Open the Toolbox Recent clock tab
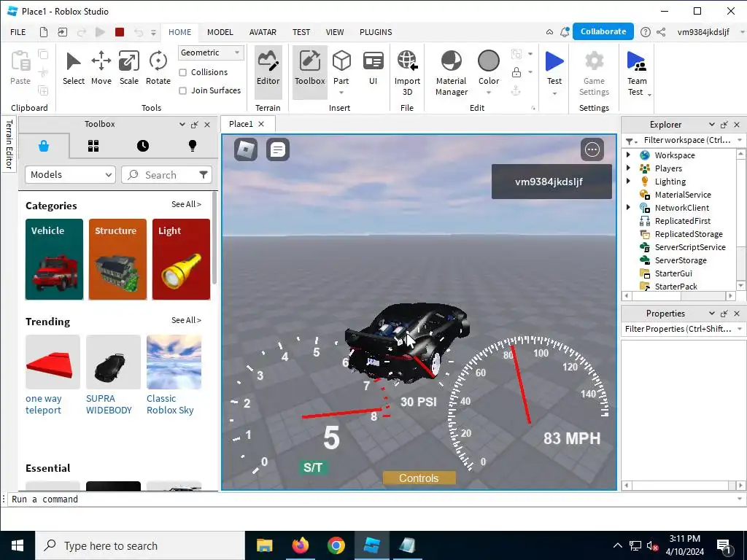This screenshot has width=747, height=560. coord(143,146)
